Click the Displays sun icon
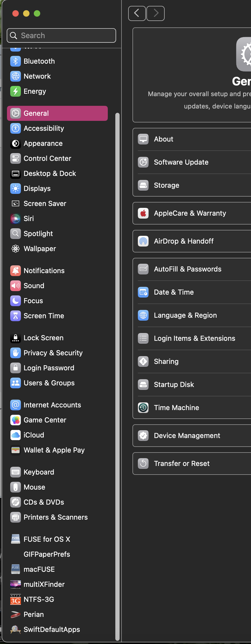This screenshot has width=251, height=644. point(16,189)
